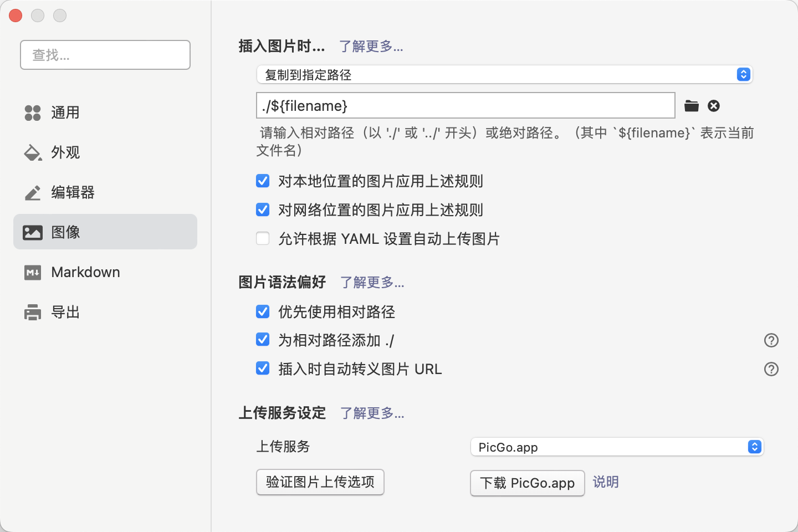
Task: Enable 允许根据 YAML 设置自动上传图片
Action: pyautogui.click(x=263, y=238)
